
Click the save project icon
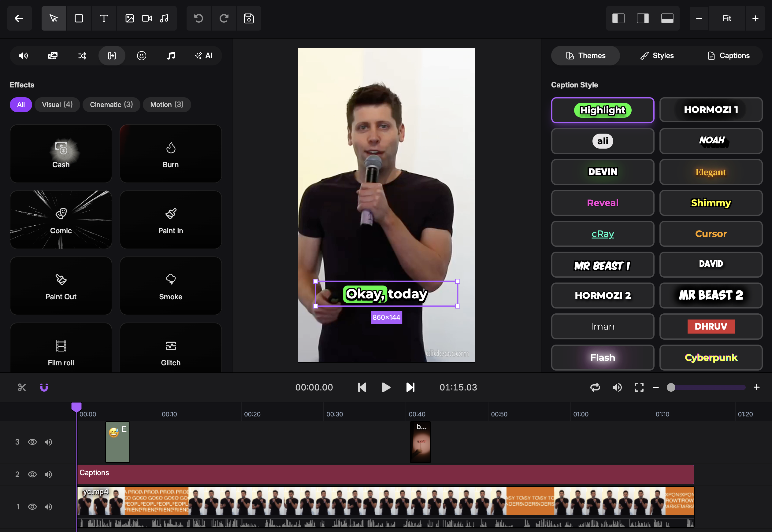[x=249, y=18]
